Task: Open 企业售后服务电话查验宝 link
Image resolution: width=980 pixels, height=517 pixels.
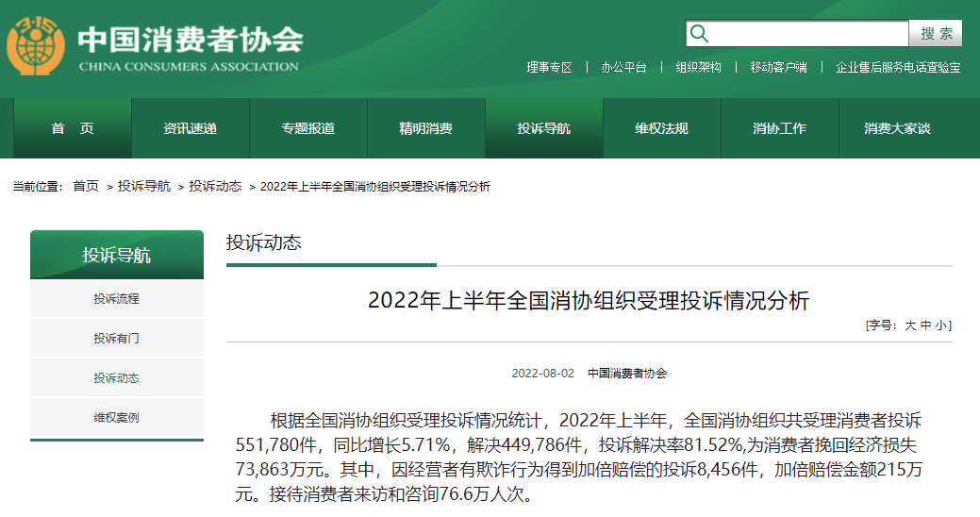Action: (898, 68)
